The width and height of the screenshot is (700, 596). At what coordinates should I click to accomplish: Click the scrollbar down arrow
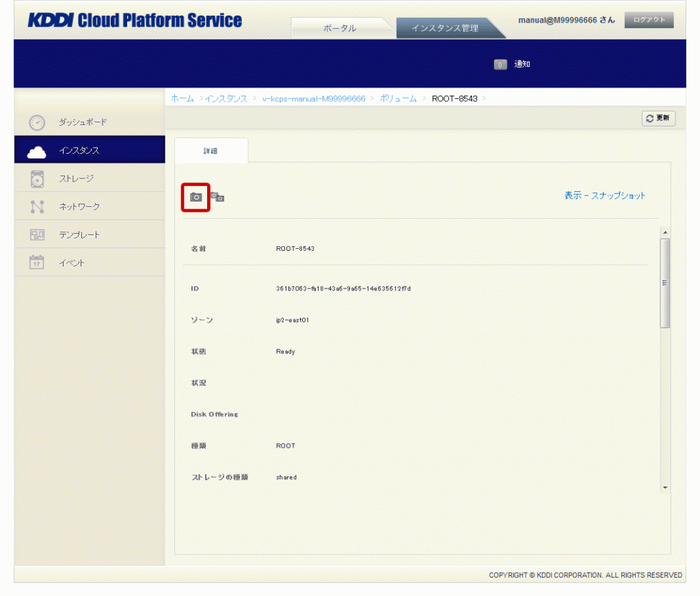click(665, 488)
